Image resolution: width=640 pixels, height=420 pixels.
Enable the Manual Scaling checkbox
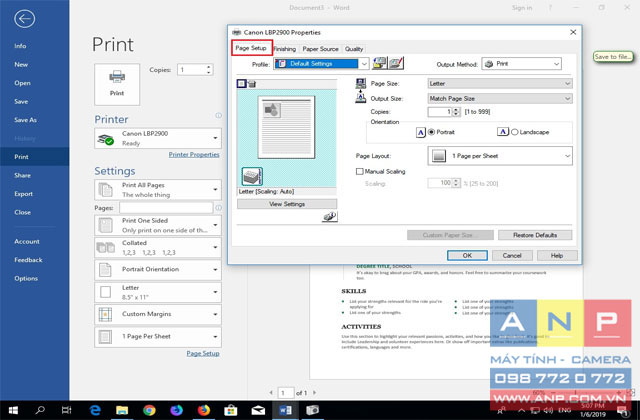point(360,171)
